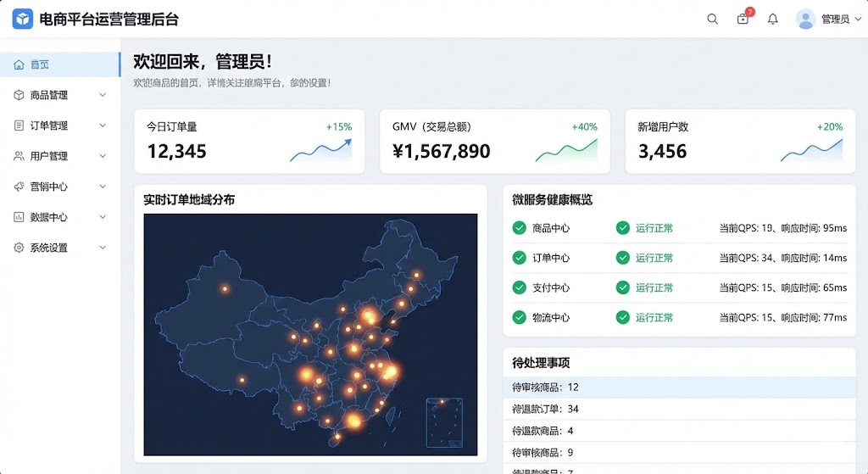Expand 营销中心 chevron

pos(103,186)
